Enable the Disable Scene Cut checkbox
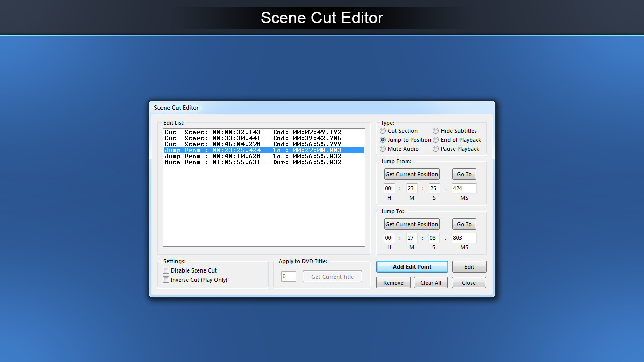 pyautogui.click(x=166, y=270)
